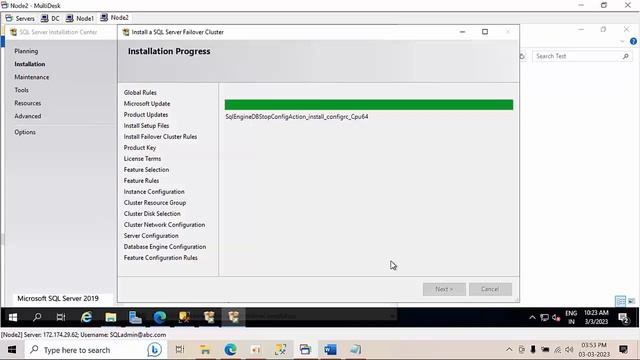The width and height of the screenshot is (640, 360).
Task: Switch to the DC connection tab
Action: pyautogui.click(x=50, y=18)
